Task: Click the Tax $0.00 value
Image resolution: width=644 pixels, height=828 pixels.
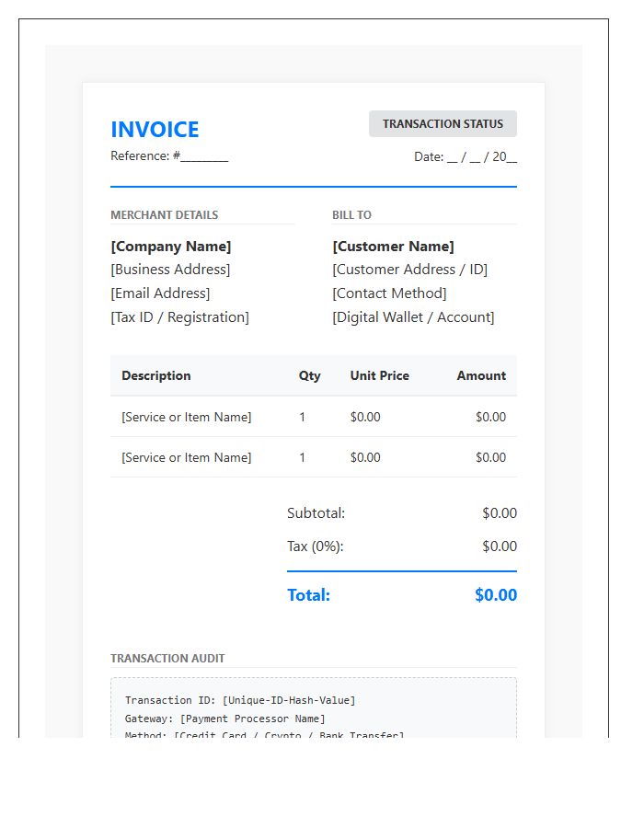Action: pos(500,546)
